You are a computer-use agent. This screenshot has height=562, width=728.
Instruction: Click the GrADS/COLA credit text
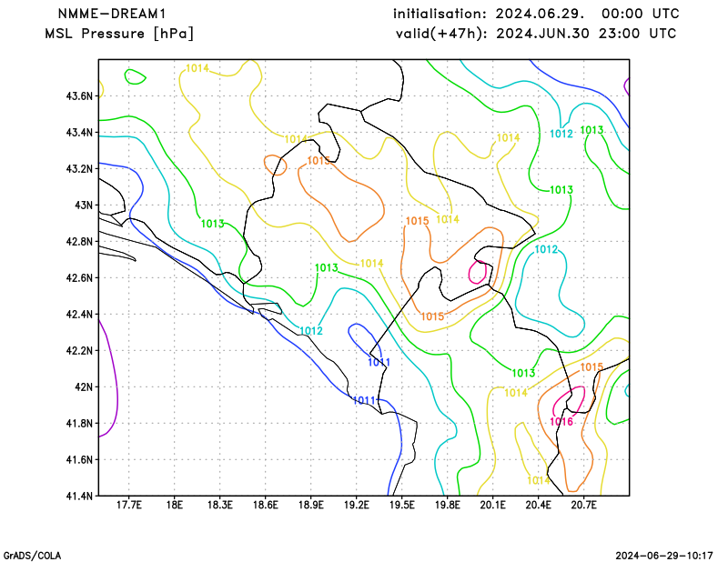coord(32,556)
